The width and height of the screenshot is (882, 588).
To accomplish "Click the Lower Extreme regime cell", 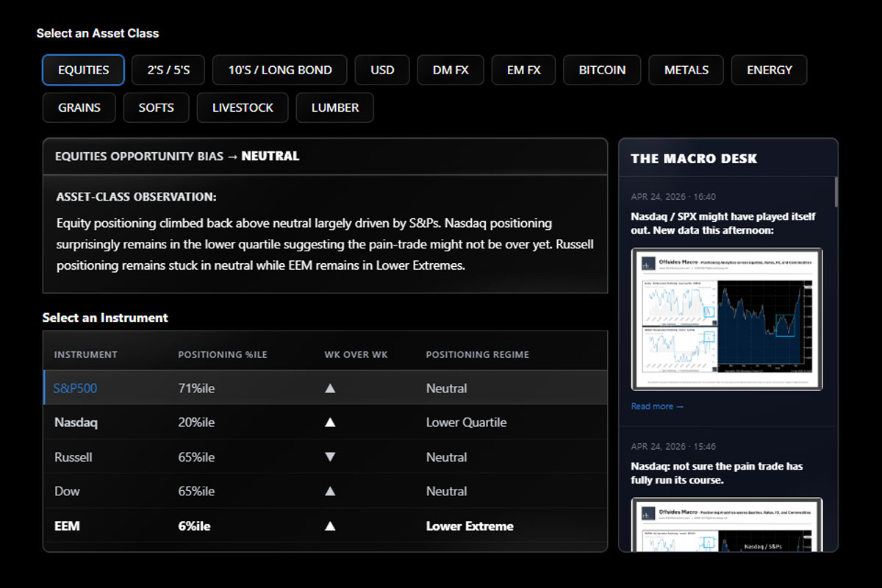I will tap(470, 526).
